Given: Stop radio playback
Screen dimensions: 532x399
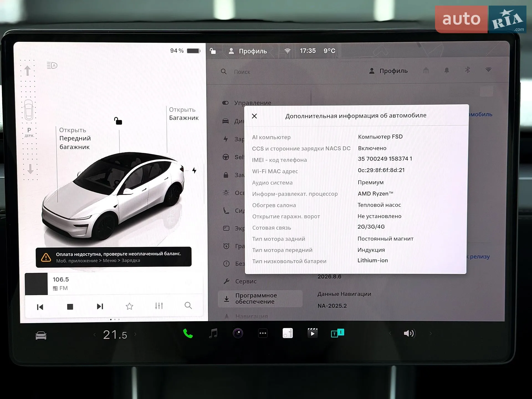Looking at the screenshot, I should coord(70,307).
